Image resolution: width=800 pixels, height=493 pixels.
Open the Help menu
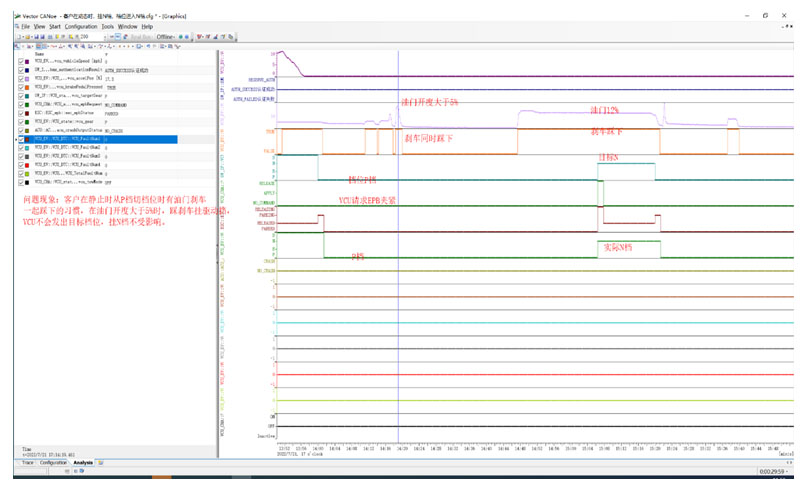pyautogui.click(x=147, y=26)
